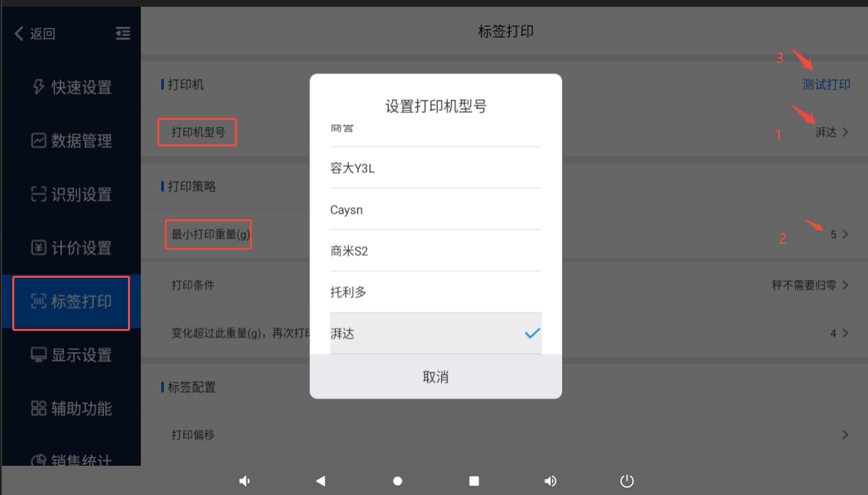This screenshot has width=868, height=495.
Task: Collapse sidebar using the menu fold icon
Action: pos(123,33)
